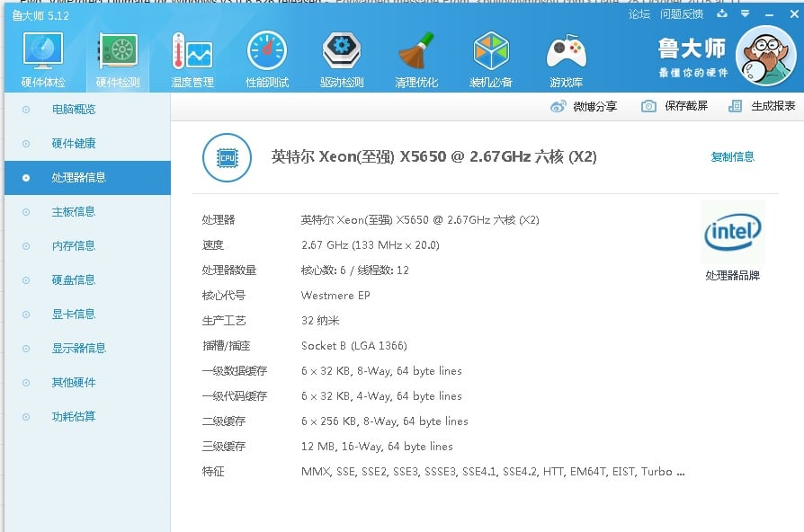Select 硬件检测 hardware detection icon
The width and height of the screenshot is (804, 532).
point(118,51)
